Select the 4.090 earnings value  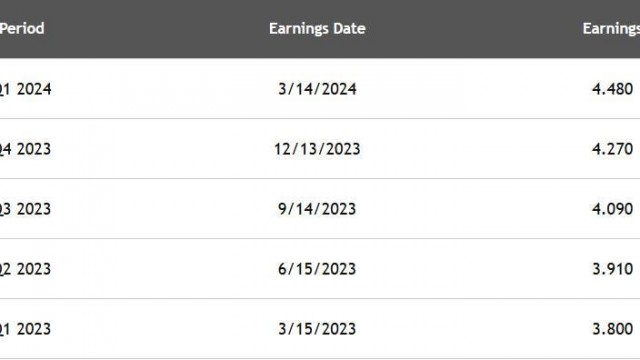tap(612, 209)
